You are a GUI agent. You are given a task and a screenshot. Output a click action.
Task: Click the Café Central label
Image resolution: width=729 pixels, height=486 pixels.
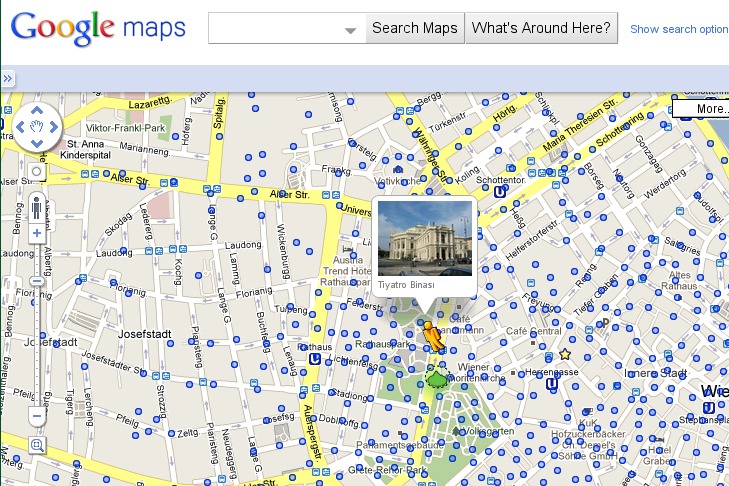click(533, 331)
